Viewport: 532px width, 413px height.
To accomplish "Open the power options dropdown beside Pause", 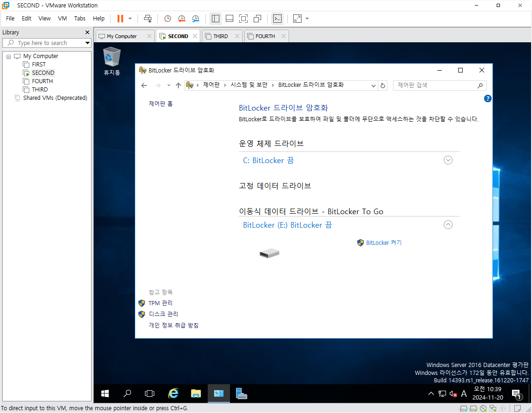I will tap(130, 19).
